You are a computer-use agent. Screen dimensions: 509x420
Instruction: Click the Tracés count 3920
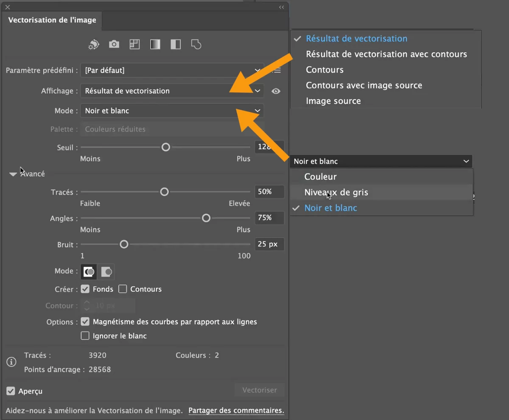coord(98,356)
